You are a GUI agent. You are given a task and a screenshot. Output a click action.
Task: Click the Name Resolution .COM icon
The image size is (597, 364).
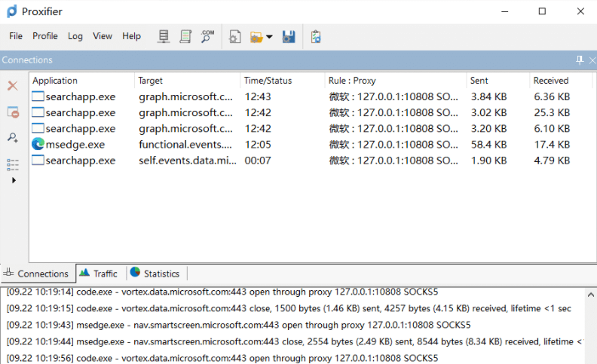[x=207, y=36]
